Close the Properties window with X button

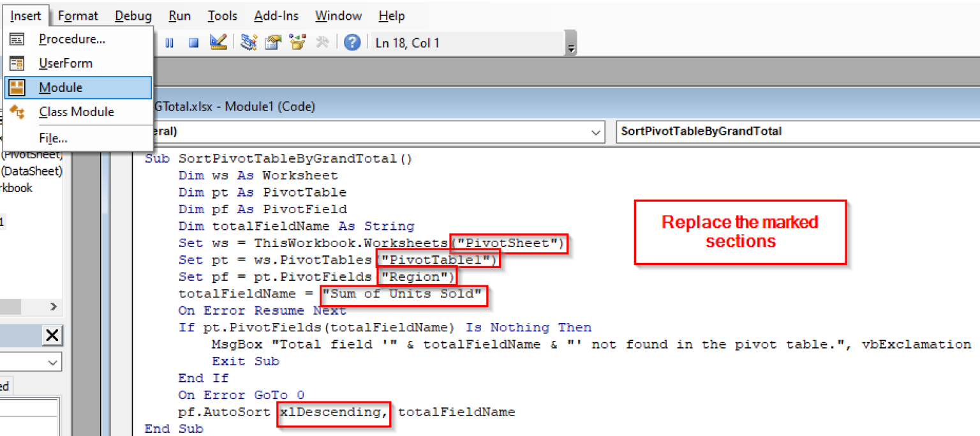tap(52, 336)
